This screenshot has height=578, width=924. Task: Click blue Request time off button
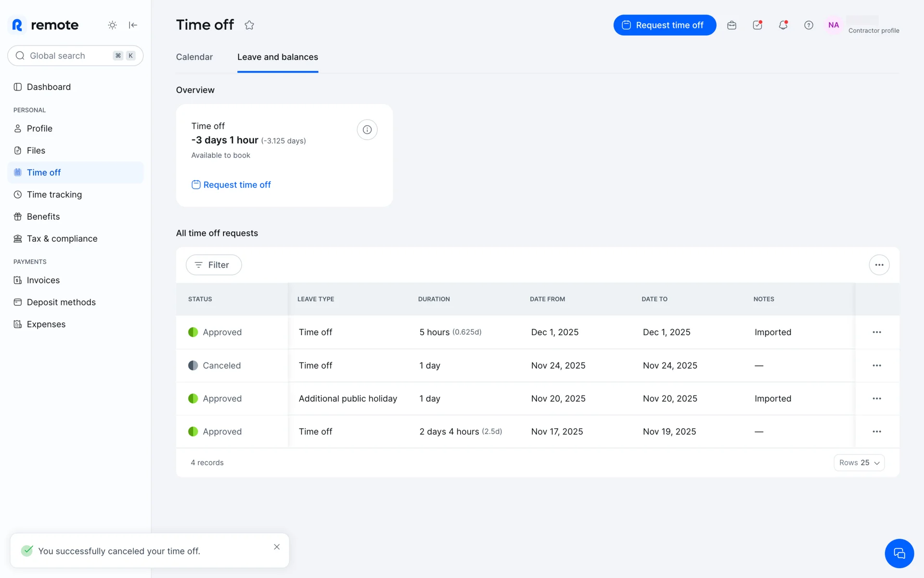664,25
